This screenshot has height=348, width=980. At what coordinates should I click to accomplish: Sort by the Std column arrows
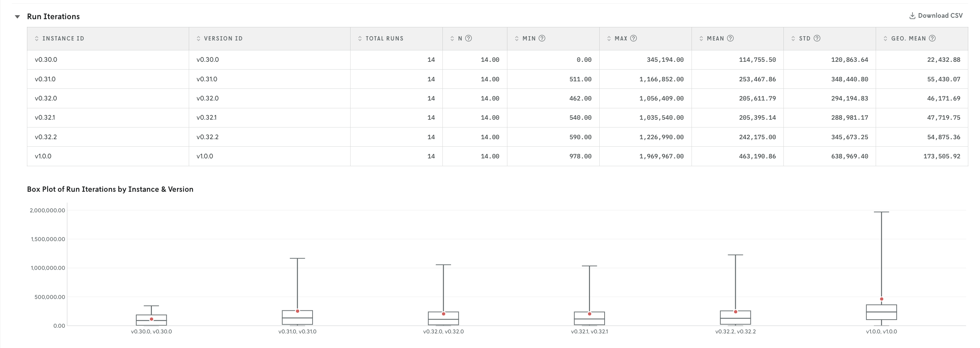click(x=793, y=38)
